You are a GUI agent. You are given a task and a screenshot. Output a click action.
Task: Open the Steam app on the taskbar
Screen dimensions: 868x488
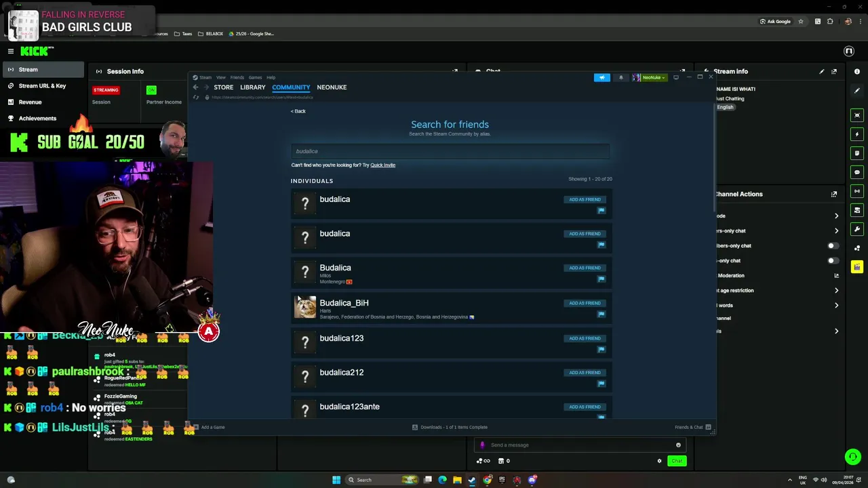click(472, 480)
